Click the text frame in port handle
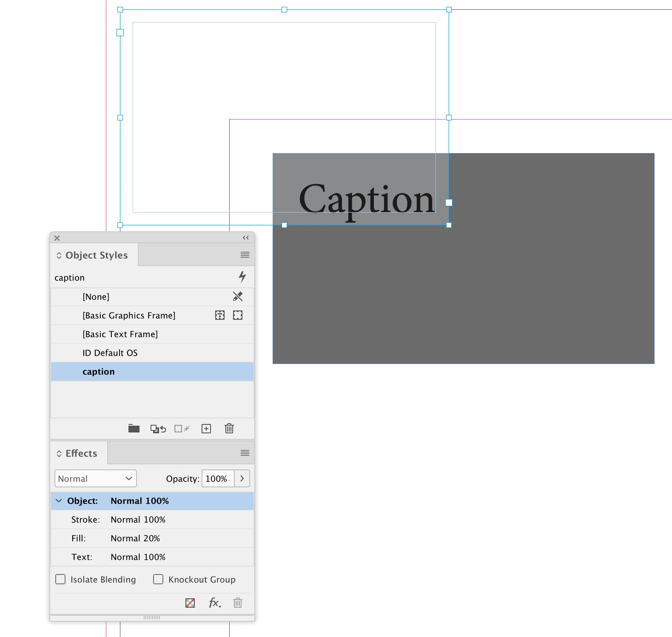 coord(120,32)
